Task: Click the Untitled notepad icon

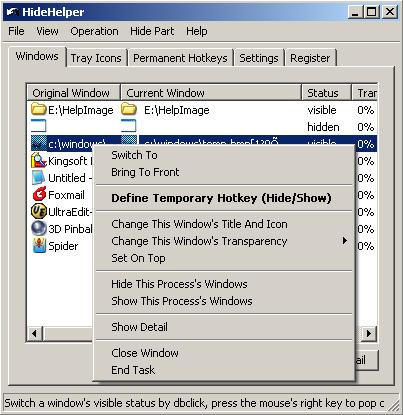Action: (x=39, y=178)
